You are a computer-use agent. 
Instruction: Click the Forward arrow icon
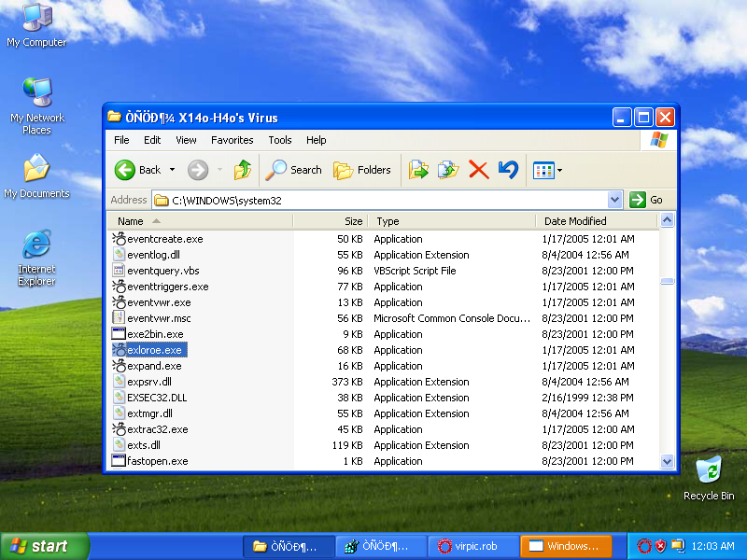point(198,170)
